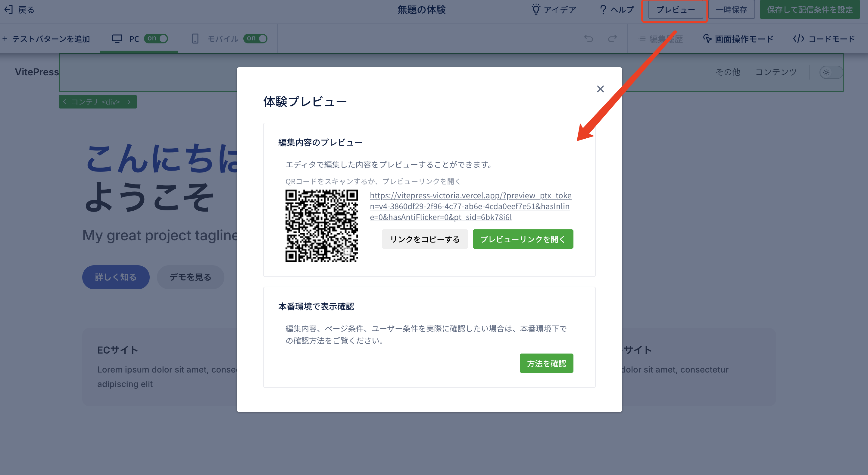
Task: Open ヘルプ question mark icon
Action: (x=603, y=9)
